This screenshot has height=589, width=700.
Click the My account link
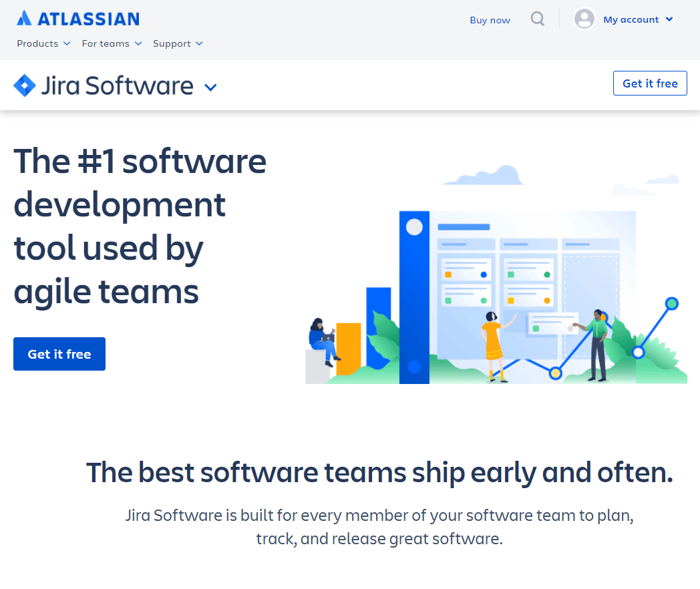pos(631,19)
